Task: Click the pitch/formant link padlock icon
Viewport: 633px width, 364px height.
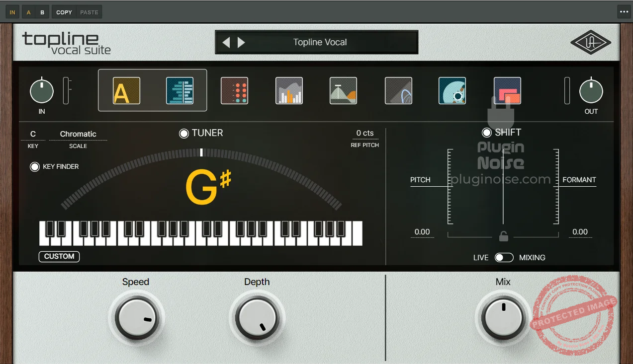Action: click(503, 236)
